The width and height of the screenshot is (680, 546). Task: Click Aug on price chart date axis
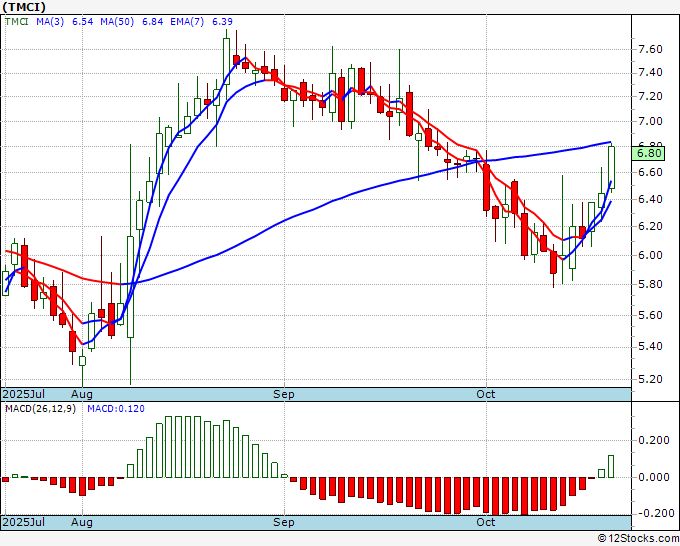[82, 394]
